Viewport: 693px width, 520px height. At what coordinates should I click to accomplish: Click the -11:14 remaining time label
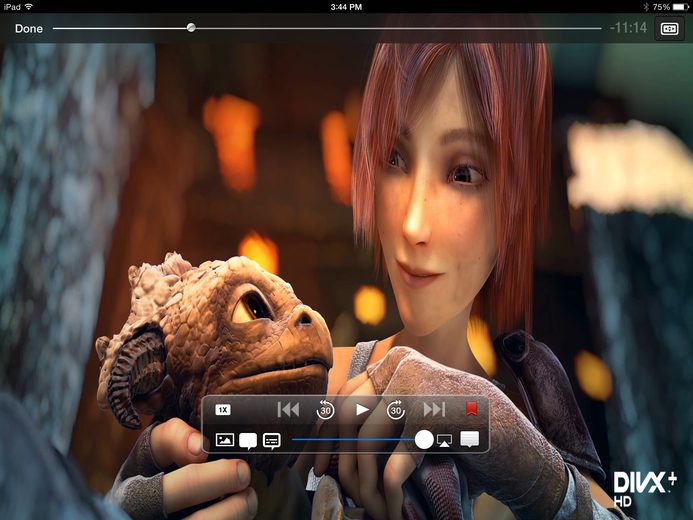(628, 28)
